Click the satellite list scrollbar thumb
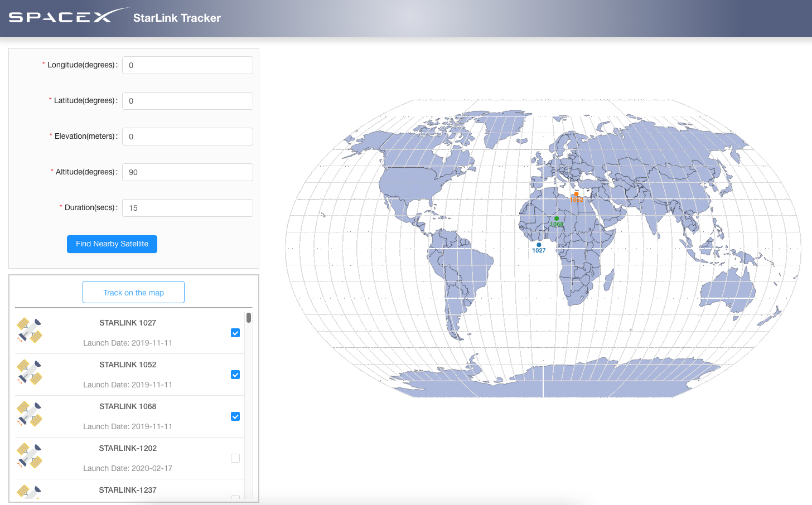Image resolution: width=812 pixels, height=505 pixels. (249, 318)
